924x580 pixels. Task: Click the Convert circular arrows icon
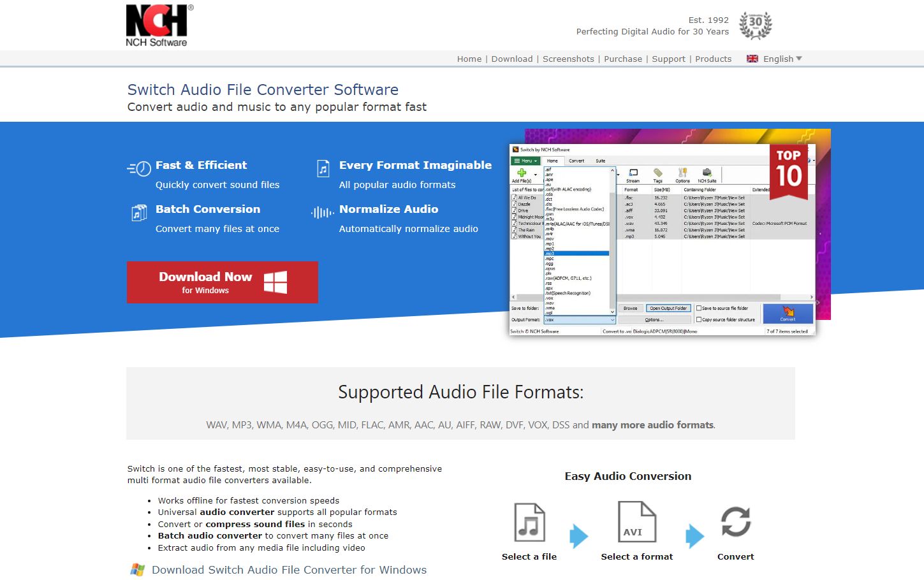point(736,522)
